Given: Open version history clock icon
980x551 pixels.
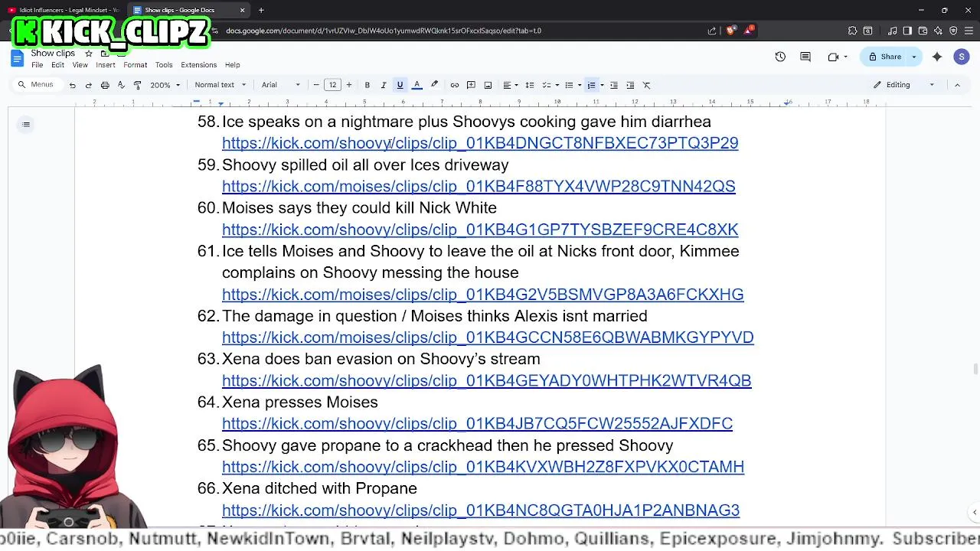Looking at the screenshot, I should click(780, 57).
